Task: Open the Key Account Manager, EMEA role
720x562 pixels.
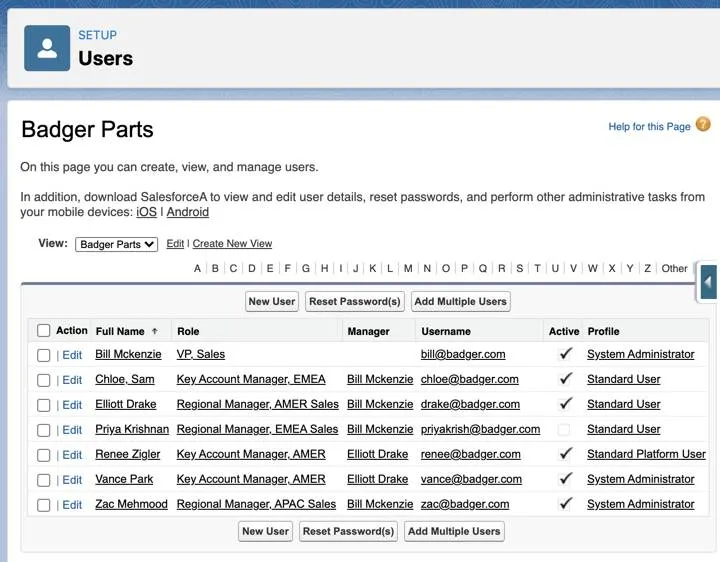Action: click(x=251, y=379)
